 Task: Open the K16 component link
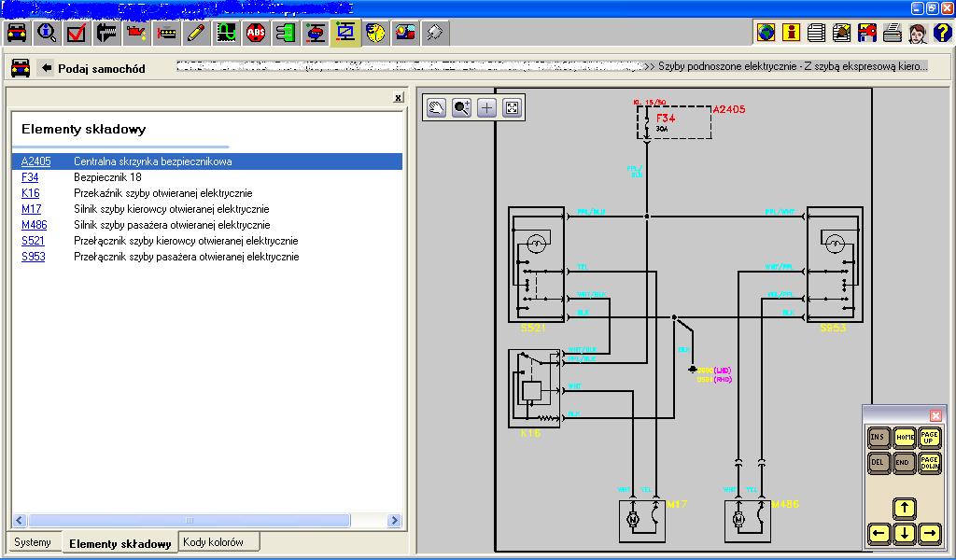(31, 193)
